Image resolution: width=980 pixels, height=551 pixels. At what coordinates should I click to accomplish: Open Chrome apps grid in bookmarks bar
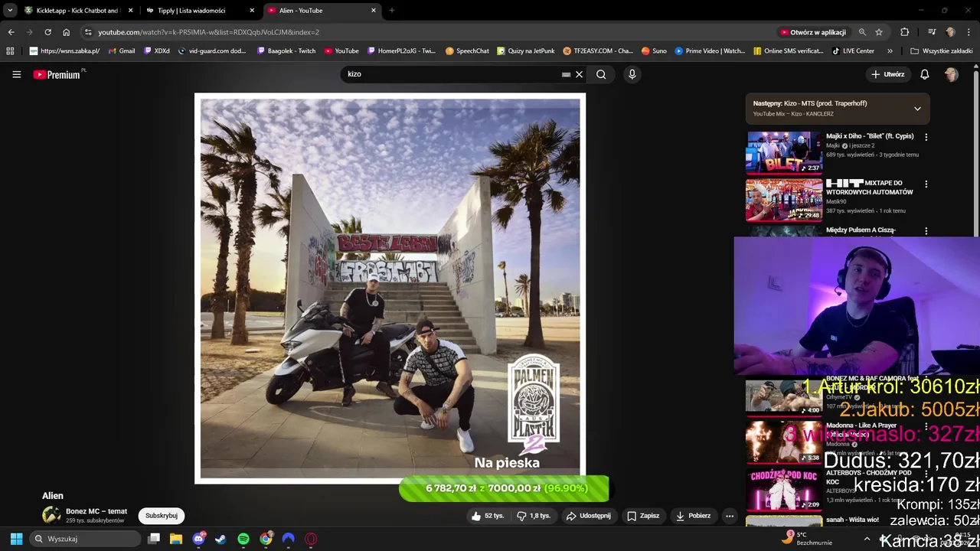[10, 51]
